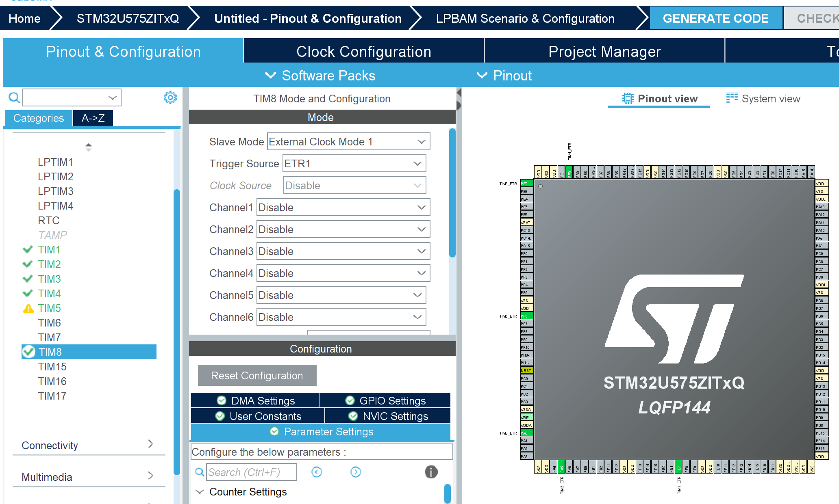Click the warning icon beside TIM5

click(x=28, y=308)
